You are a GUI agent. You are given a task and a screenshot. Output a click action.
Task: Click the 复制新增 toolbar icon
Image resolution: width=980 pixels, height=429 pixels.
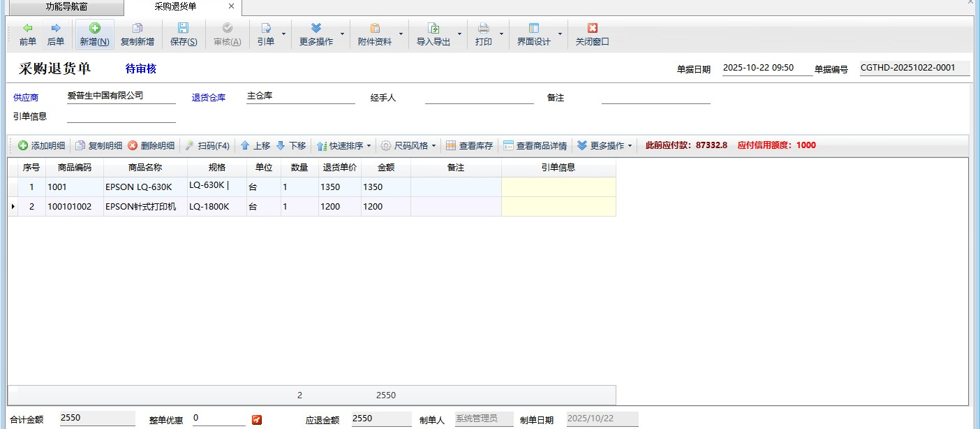138,29
